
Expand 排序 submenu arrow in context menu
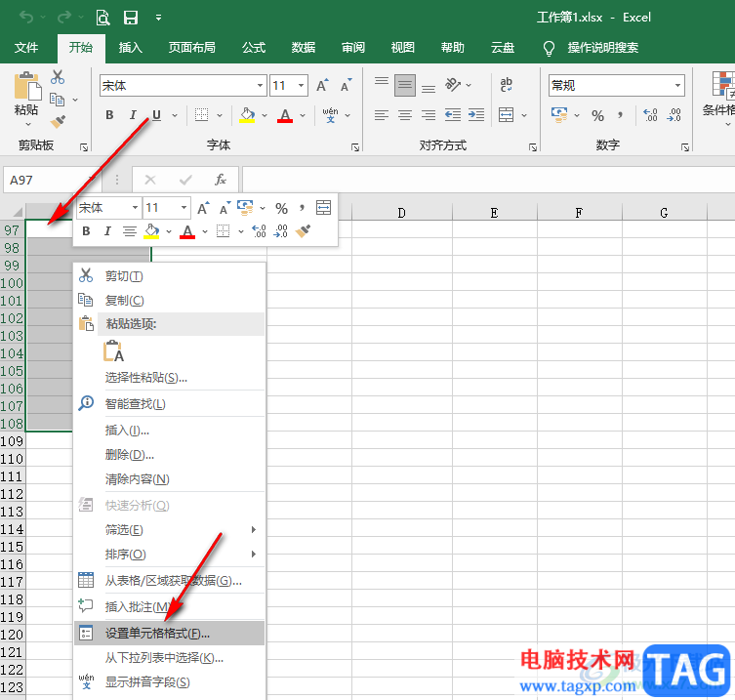[x=254, y=555]
